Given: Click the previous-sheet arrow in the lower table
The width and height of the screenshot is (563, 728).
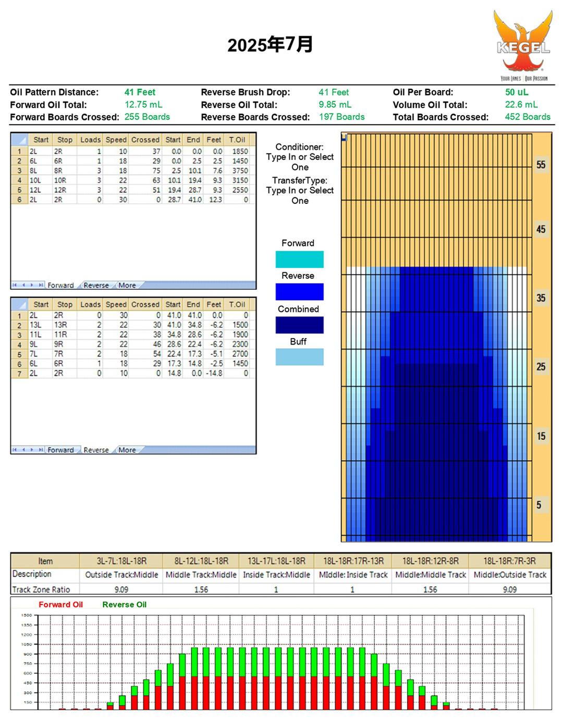Looking at the screenshot, I should point(23,450).
